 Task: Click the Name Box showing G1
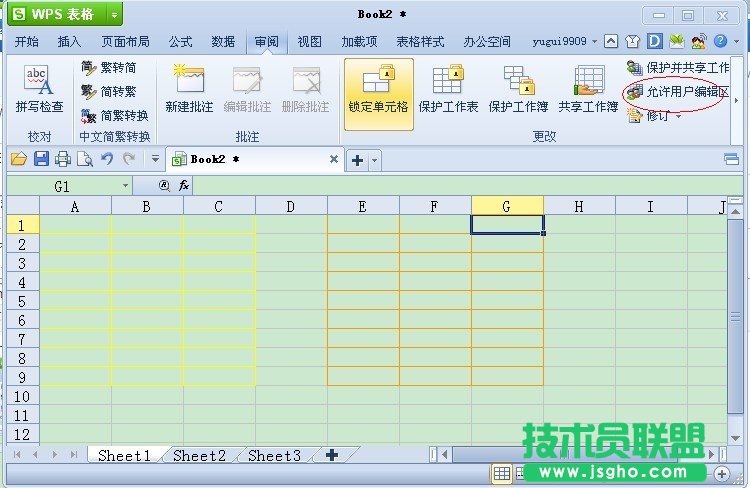pyautogui.click(x=63, y=186)
